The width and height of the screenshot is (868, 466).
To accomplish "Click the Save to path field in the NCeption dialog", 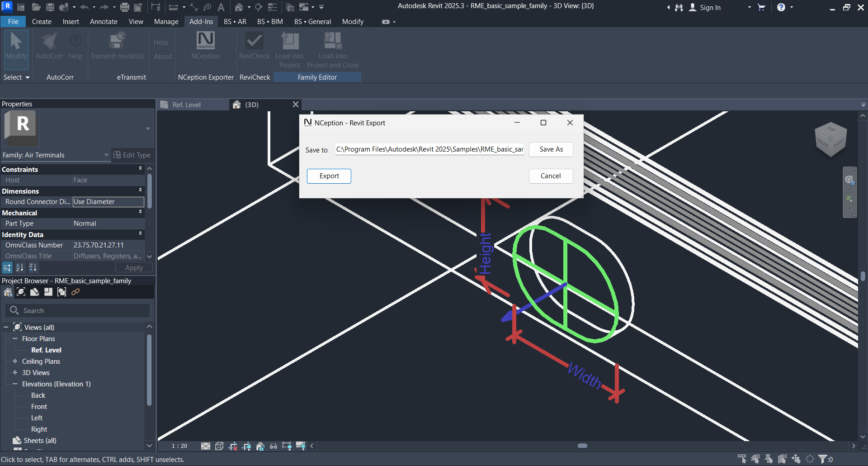I will click(429, 149).
